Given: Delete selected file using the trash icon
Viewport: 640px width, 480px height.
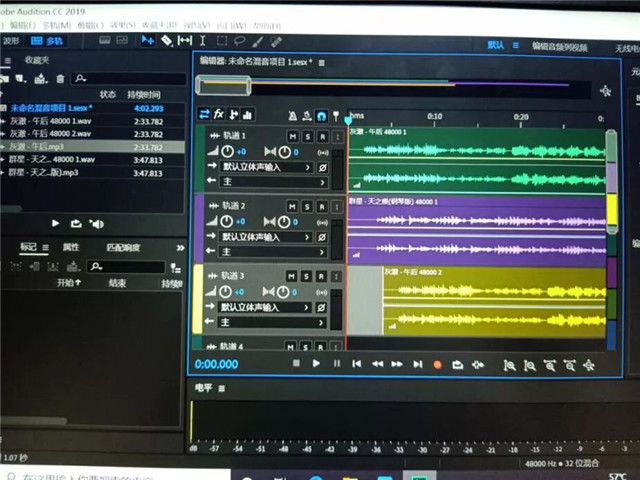Looking at the screenshot, I should [60, 79].
